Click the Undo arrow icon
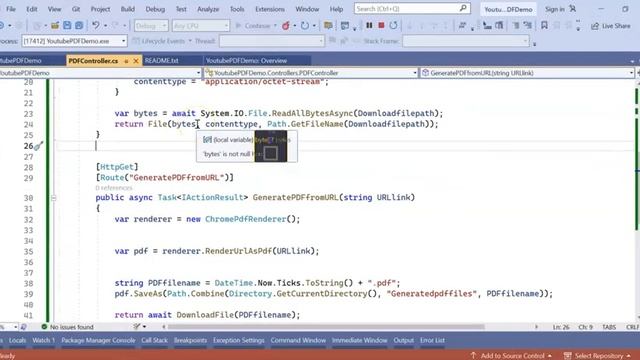This screenshot has height=360, width=640. tap(96, 26)
